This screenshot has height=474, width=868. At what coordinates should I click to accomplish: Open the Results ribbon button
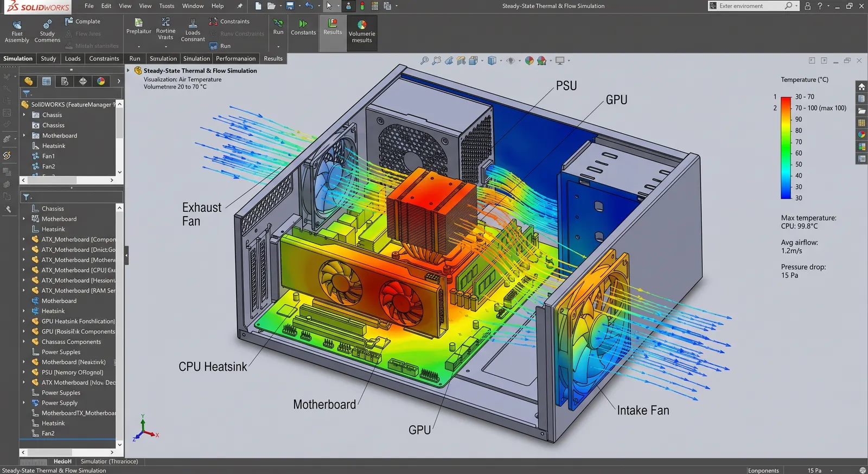pyautogui.click(x=333, y=27)
